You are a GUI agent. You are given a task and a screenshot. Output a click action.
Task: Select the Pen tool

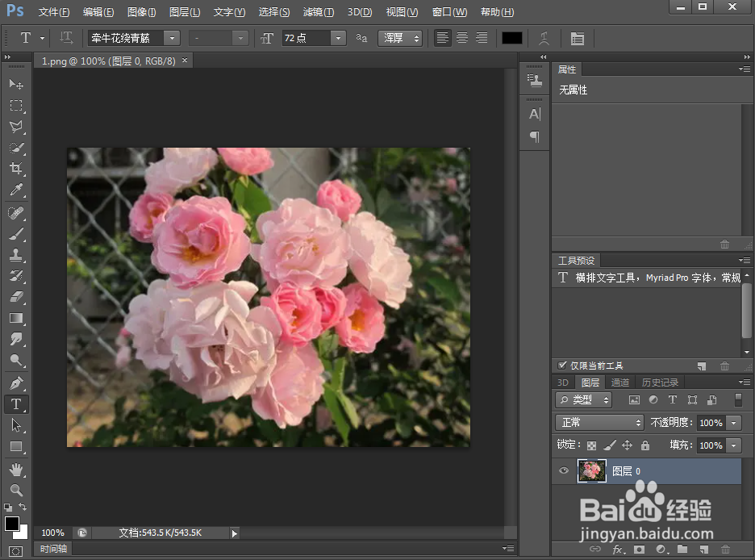[16, 383]
